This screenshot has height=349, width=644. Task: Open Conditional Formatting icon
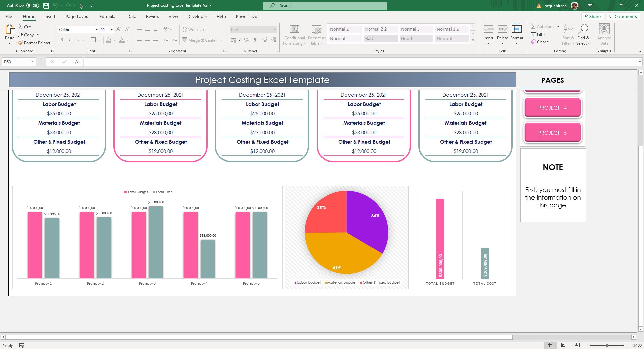294,29
